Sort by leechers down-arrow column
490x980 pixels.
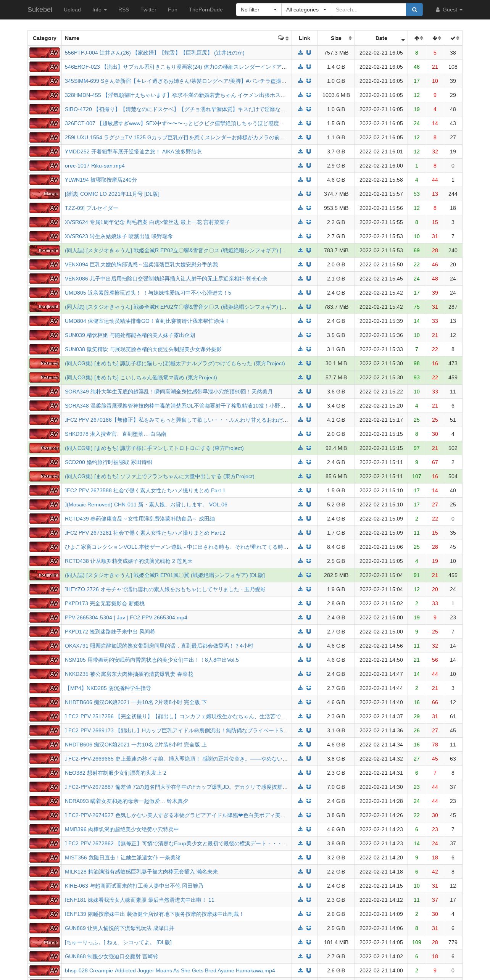pos(435,38)
